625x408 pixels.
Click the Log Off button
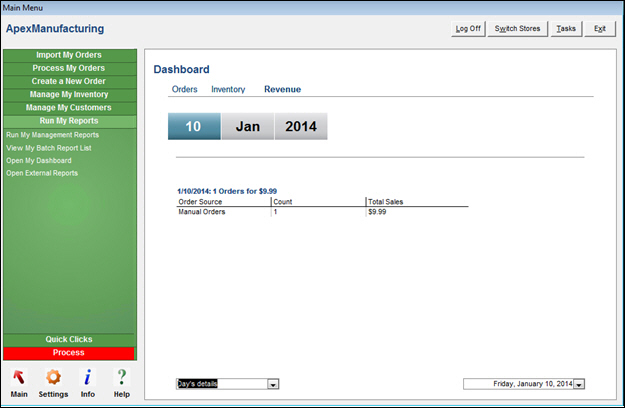[468, 29]
